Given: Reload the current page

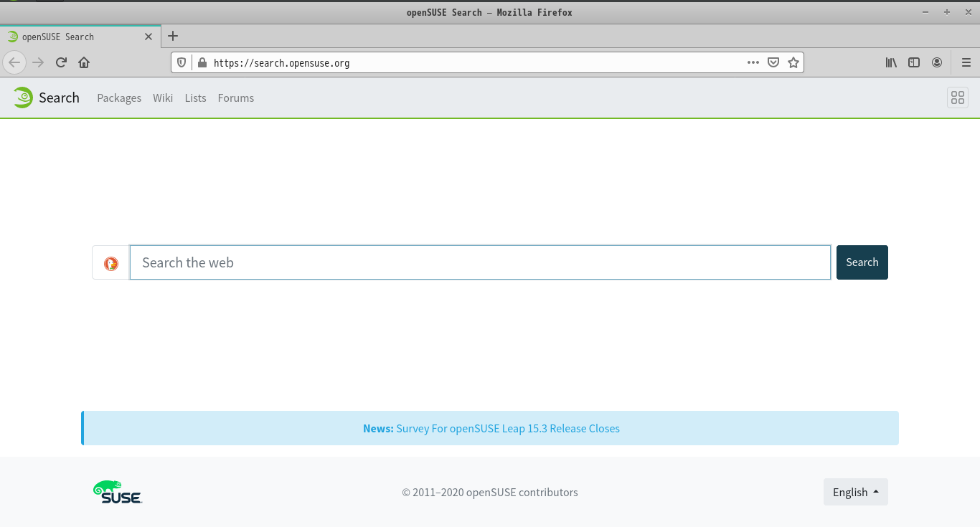Looking at the screenshot, I should (x=61, y=62).
